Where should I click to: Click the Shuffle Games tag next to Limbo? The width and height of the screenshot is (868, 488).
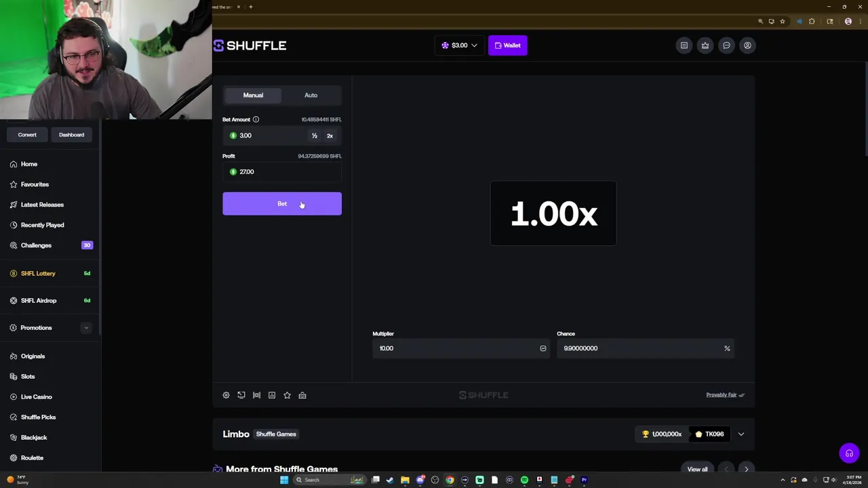tap(276, 434)
